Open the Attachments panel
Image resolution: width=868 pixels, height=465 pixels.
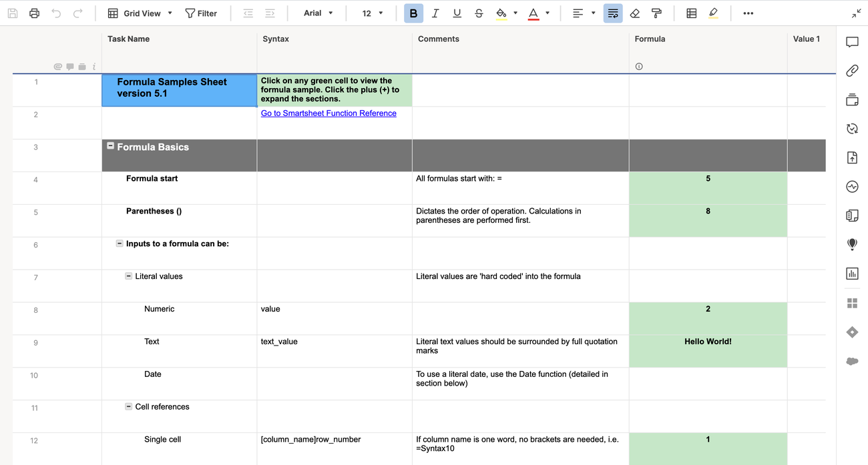coord(852,71)
